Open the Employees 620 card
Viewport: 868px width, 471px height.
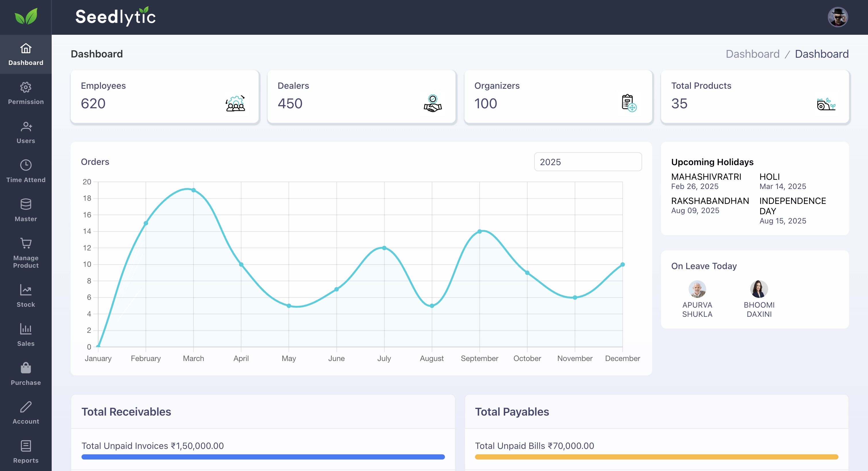point(164,97)
